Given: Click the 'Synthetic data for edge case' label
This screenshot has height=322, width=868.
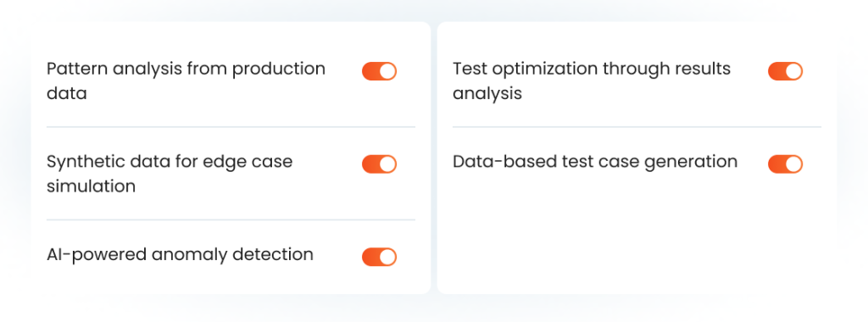Looking at the screenshot, I should (170, 162).
